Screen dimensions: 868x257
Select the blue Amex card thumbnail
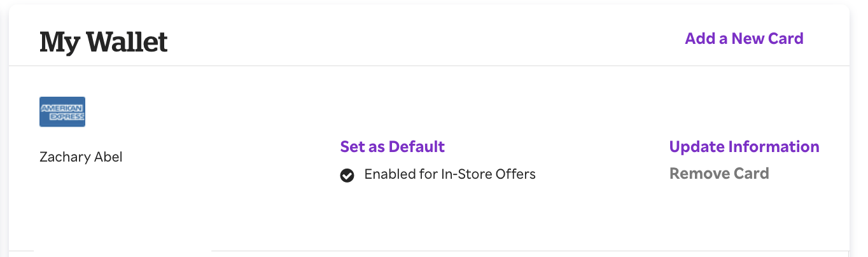pyautogui.click(x=62, y=112)
